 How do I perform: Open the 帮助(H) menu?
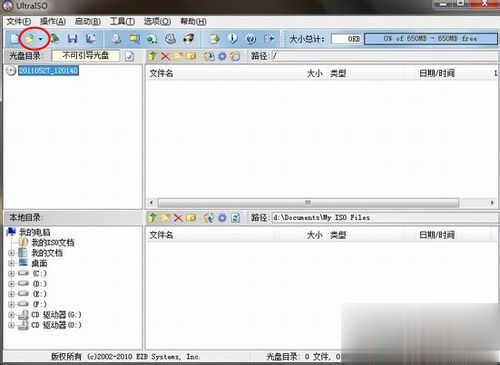pos(193,22)
